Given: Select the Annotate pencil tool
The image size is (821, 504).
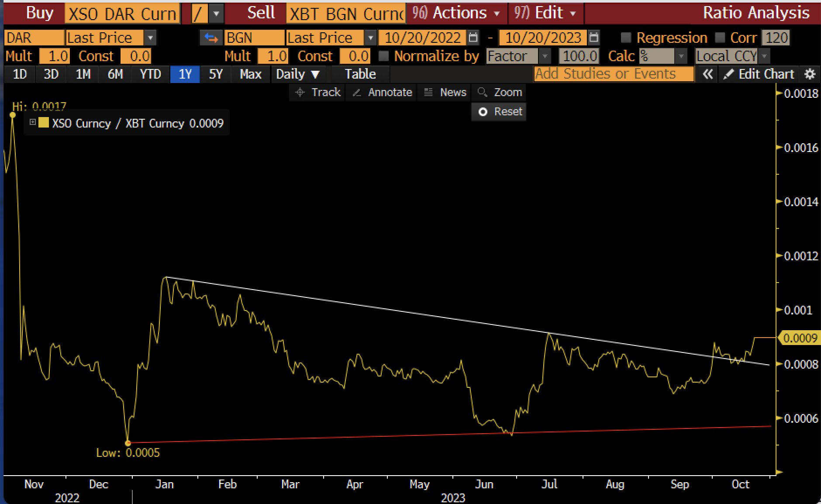Looking at the screenshot, I should [382, 93].
